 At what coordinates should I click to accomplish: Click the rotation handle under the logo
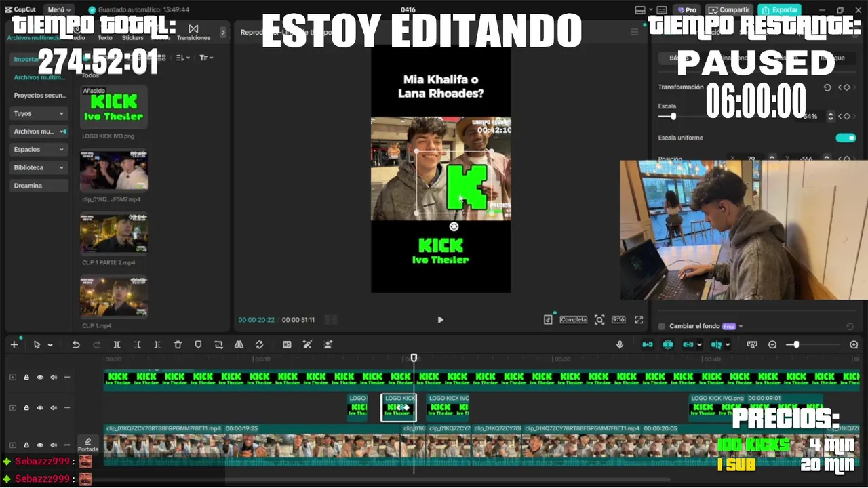(454, 226)
